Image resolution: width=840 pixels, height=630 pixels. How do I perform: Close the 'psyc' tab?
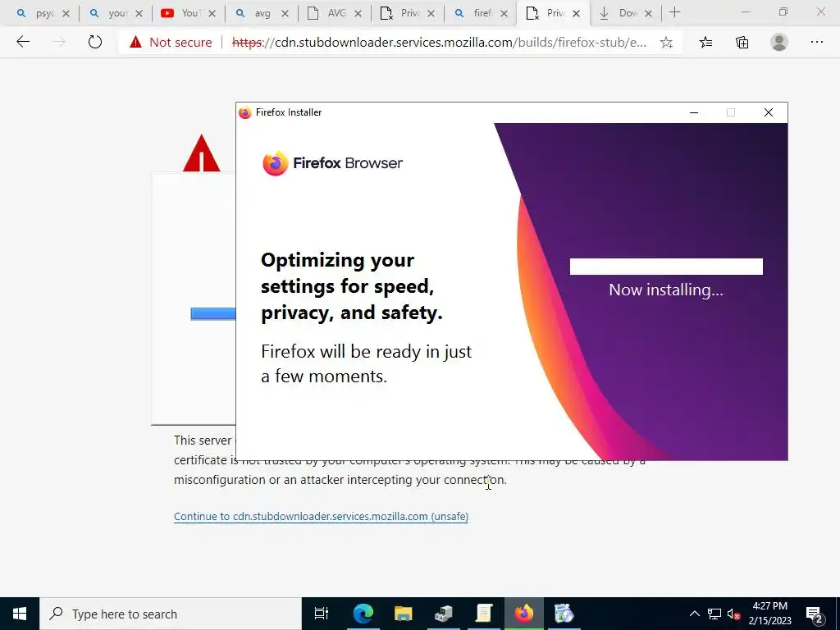click(x=66, y=13)
